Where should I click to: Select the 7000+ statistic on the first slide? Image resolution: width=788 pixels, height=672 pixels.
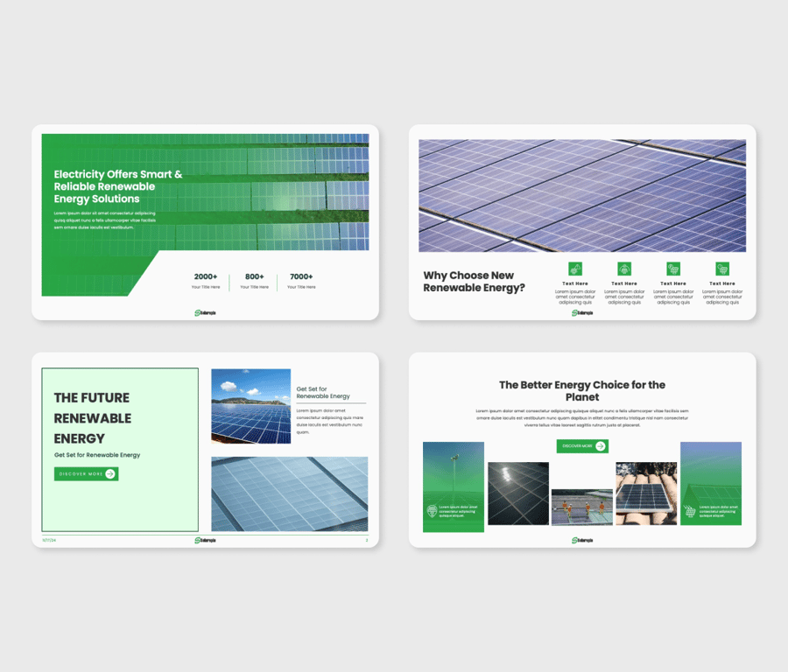coord(301,276)
